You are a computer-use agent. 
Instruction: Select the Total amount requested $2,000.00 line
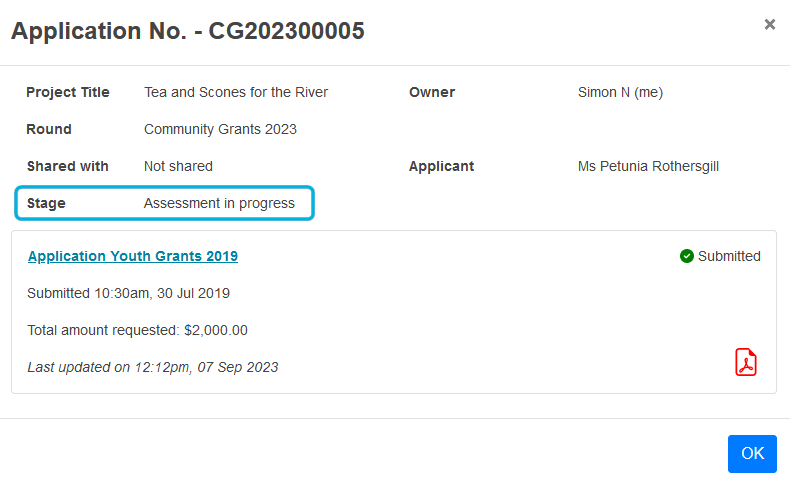137,330
